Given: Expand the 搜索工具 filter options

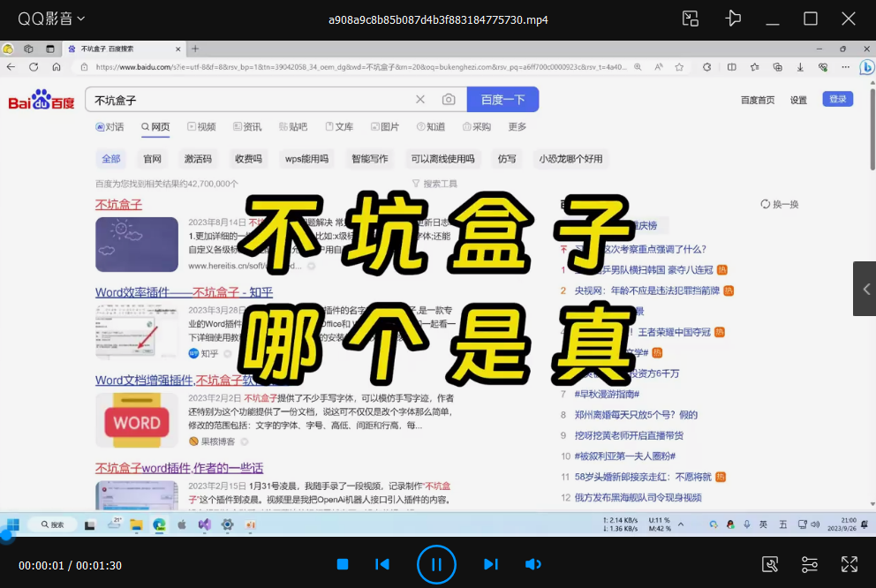Looking at the screenshot, I should click(x=434, y=184).
